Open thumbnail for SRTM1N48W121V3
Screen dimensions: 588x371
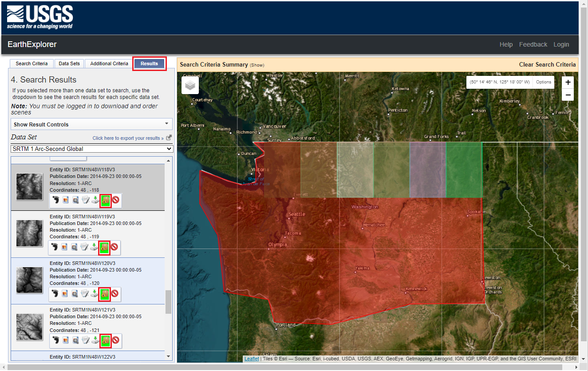(30, 327)
